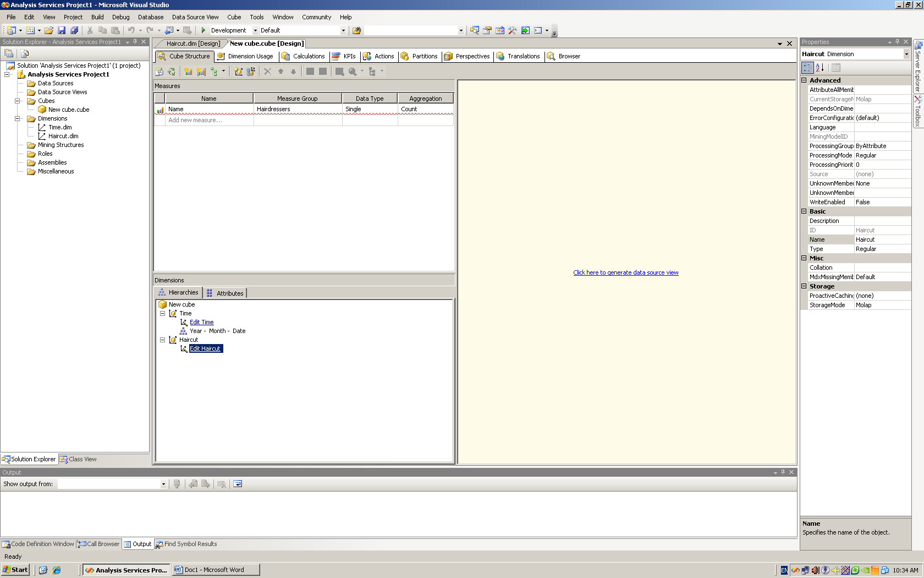Click the Clear All icon in Output toolbar

[222, 484]
